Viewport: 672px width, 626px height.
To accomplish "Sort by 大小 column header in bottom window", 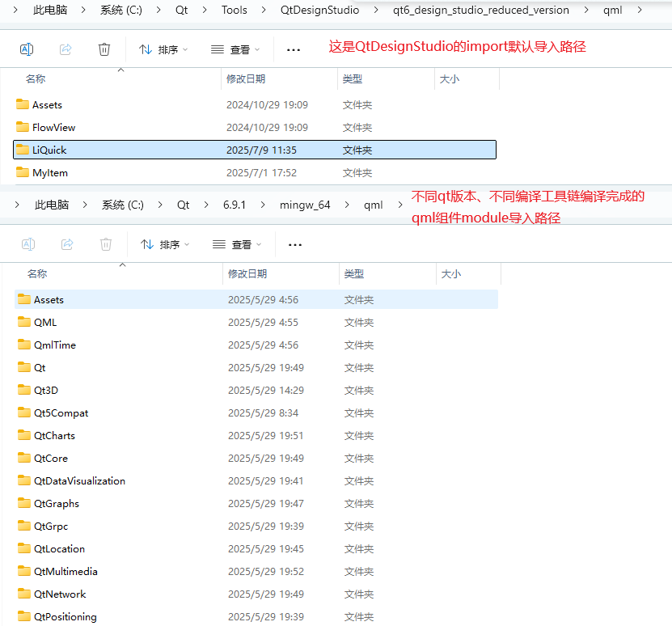I will click(x=451, y=273).
